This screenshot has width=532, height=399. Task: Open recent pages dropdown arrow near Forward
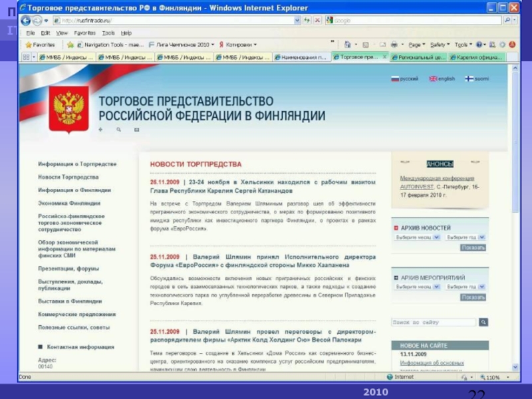pyautogui.click(x=46, y=21)
